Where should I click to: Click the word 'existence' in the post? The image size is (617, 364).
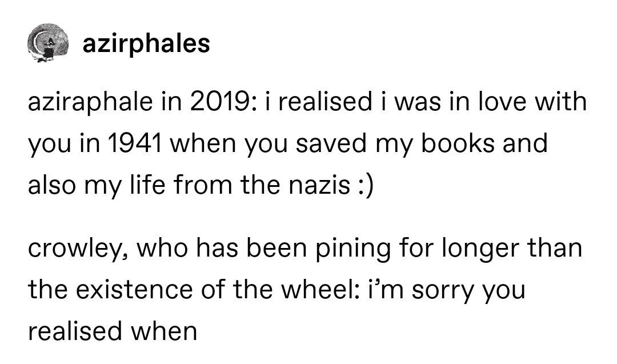[x=134, y=290]
